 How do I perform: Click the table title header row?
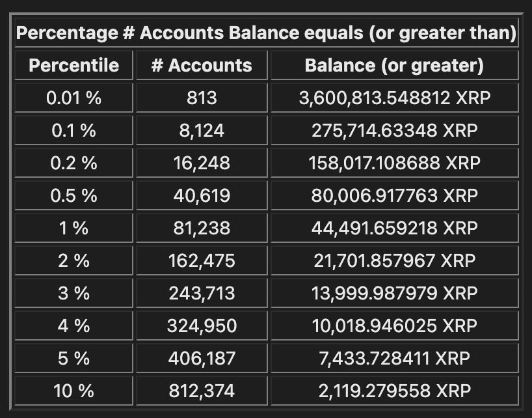[x=267, y=33]
